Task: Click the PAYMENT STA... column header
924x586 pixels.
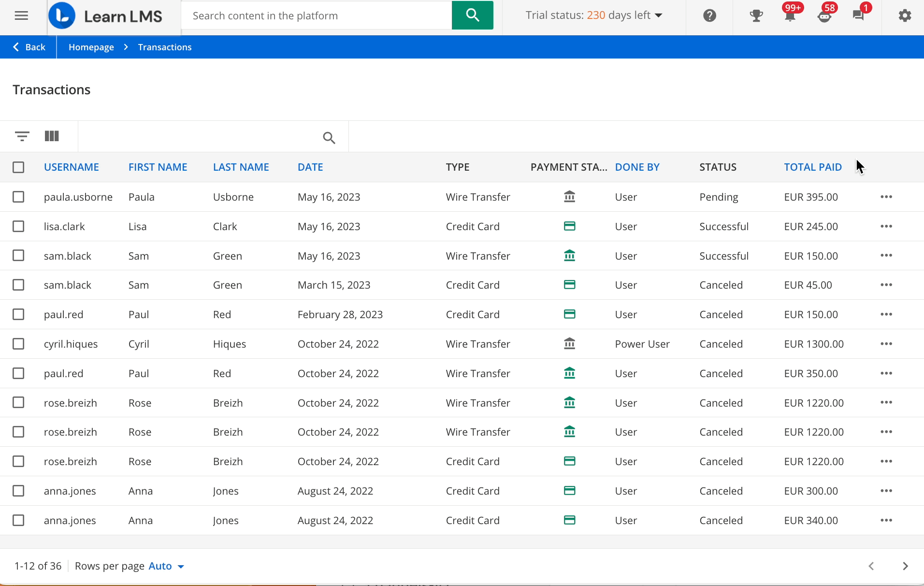Action: (569, 167)
